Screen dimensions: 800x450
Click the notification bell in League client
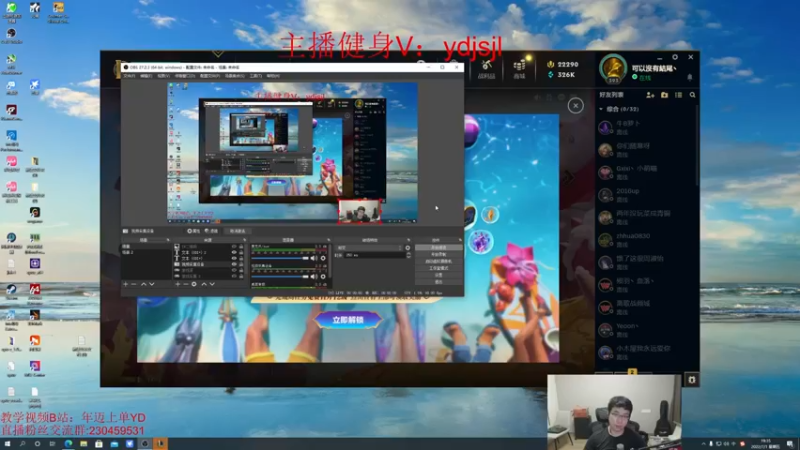click(x=690, y=78)
